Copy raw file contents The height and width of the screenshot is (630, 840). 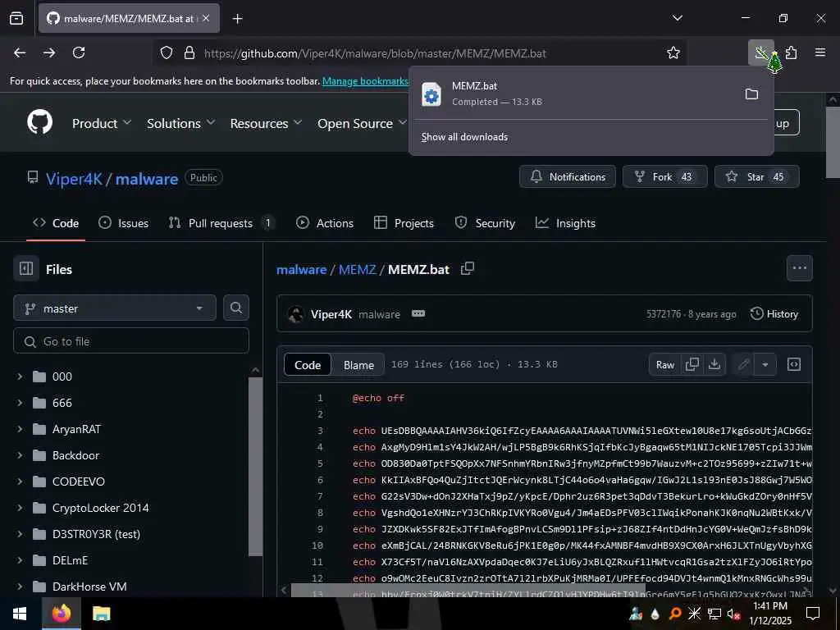pos(692,364)
